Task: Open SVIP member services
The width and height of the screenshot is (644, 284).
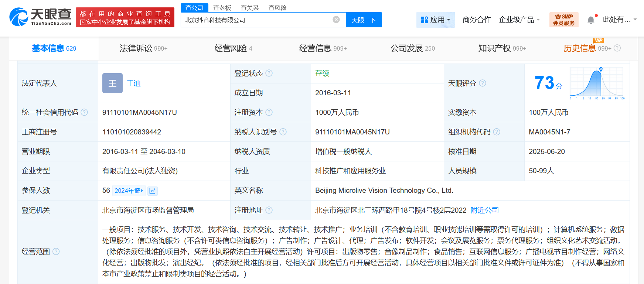Action: (563, 20)
